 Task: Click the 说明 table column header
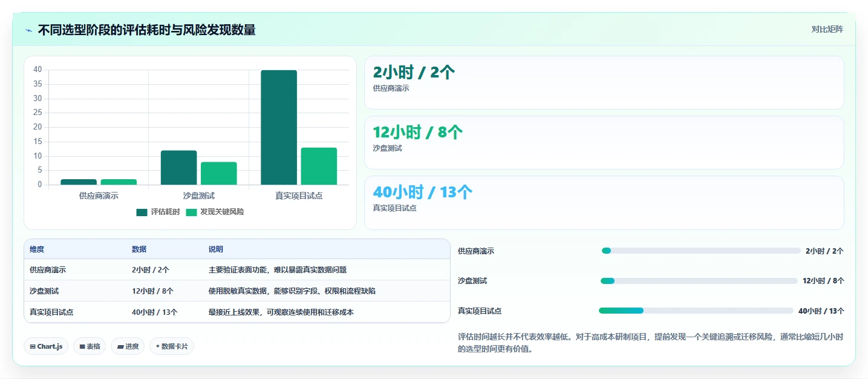[216, 249]
